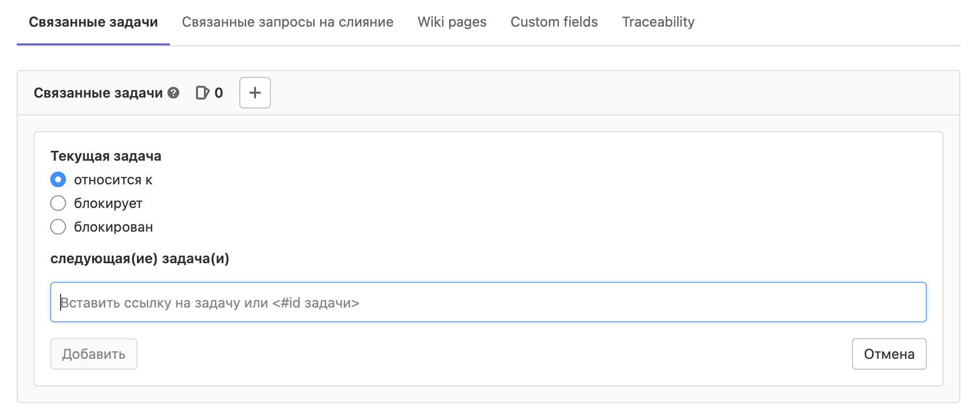Switch to the "Связанные задачи" tab

pos(93,22)
